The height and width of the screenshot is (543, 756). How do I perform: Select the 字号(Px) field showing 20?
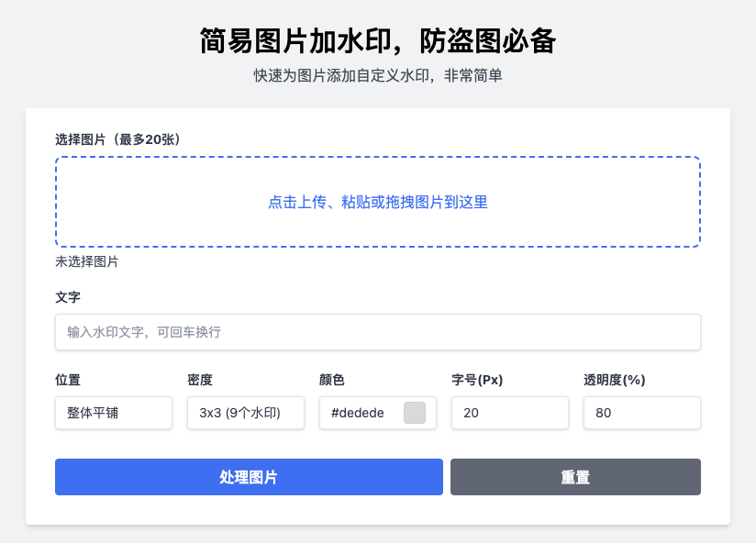509,413
